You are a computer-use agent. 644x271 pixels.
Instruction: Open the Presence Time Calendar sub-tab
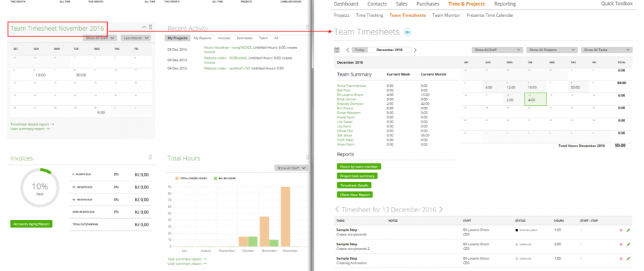click(489, 15)
